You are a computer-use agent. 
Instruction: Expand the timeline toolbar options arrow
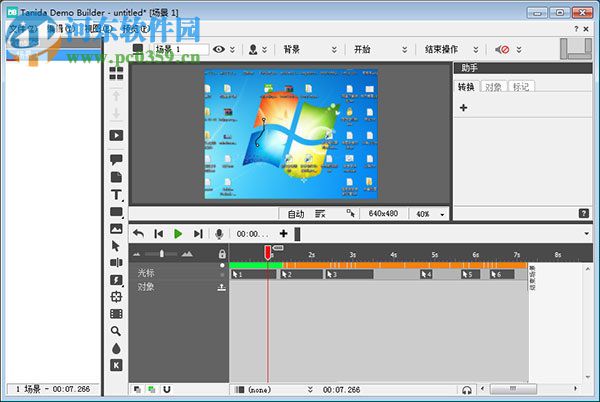(587, 233)
